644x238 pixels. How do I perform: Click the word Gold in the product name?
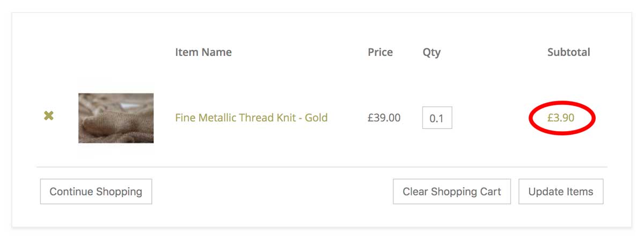point(316,118)
